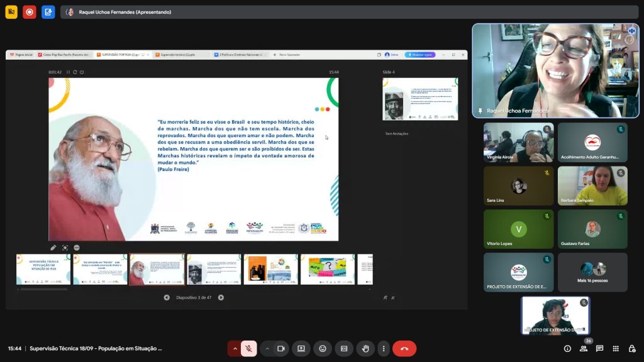Image resolution: width=644 pixels, height=362 pixels.
Task: Raise your hand in the meeting
Action: pyautogui.click(x=365, y=348)
